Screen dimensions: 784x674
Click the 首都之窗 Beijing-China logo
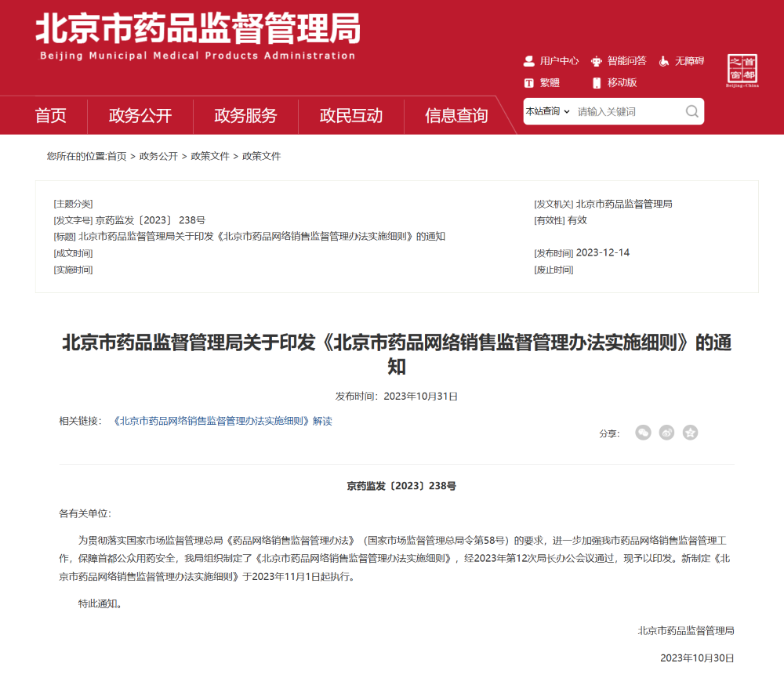[x=742, y=71]
